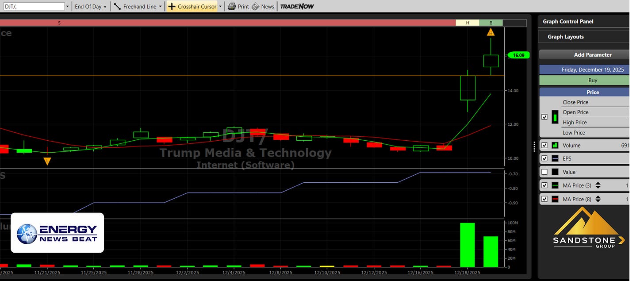
Task: Click the yellow H segment of recommendation bar
Action: (x=467, y=23)
